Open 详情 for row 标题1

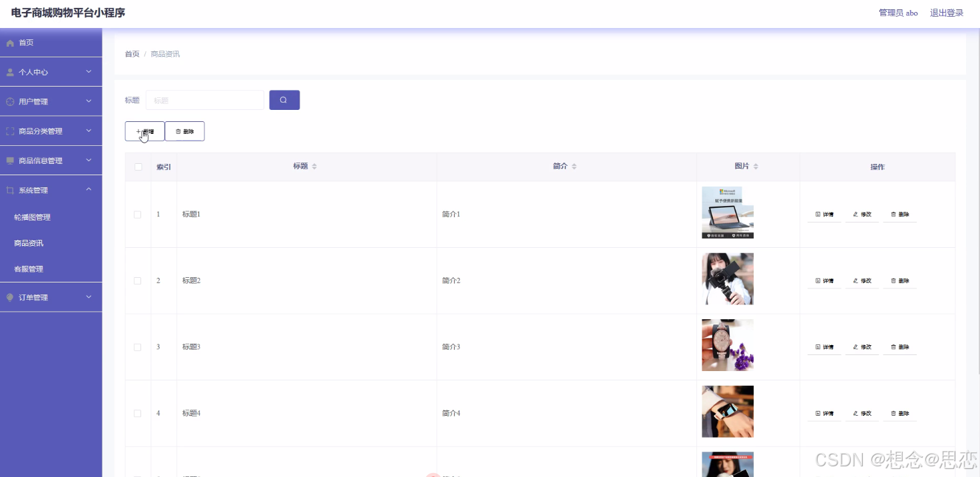tap(824, 215)
